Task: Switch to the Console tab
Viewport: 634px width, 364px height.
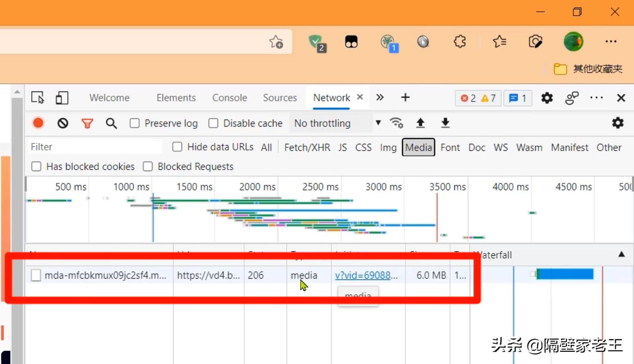Action: click(229, 98)
